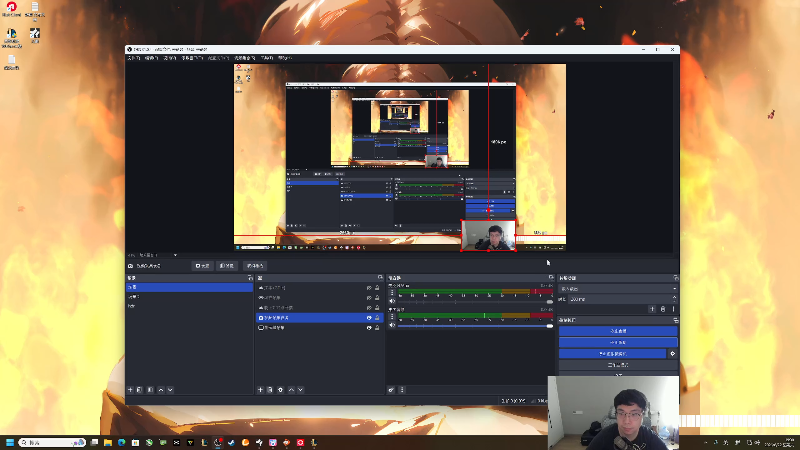Open the transition type dropdown in Scene Transitions
The width and height of the screenshot is (800, 450).
(x=618, y=289)
